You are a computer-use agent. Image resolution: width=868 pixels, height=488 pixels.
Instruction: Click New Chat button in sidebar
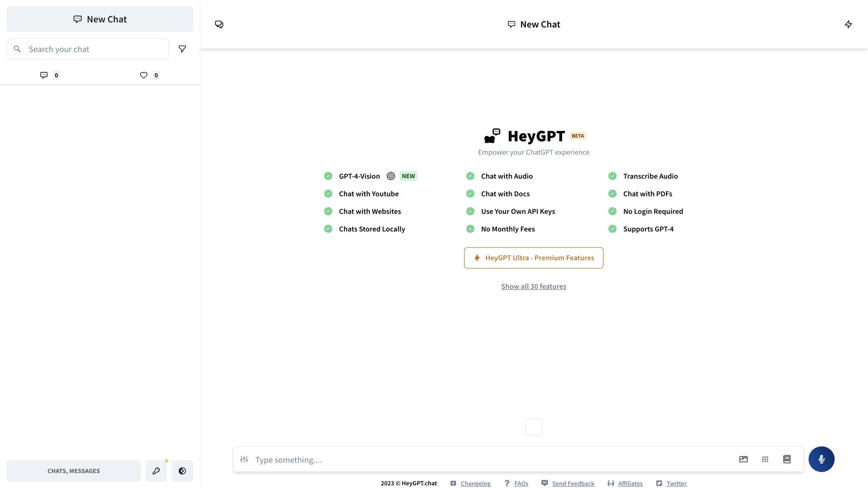click(x=99, y=19)
